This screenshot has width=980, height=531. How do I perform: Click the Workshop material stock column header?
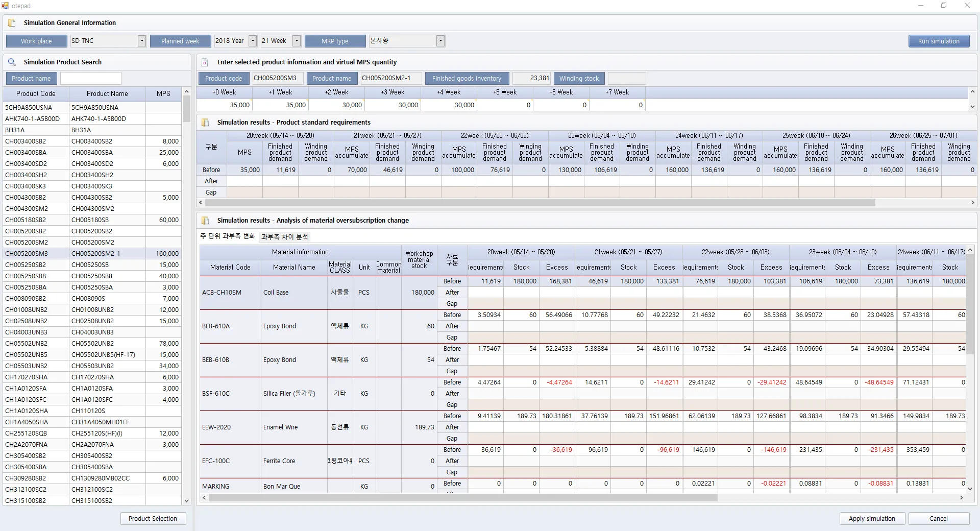click(419, 260)
